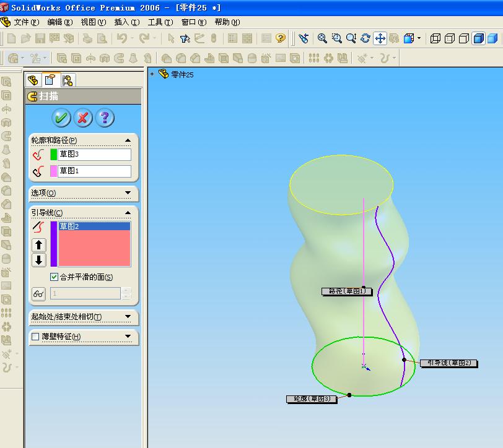Click the 引导线(草图2) callout label
This screenshot has height=448, width=503.
click(448, 363)
